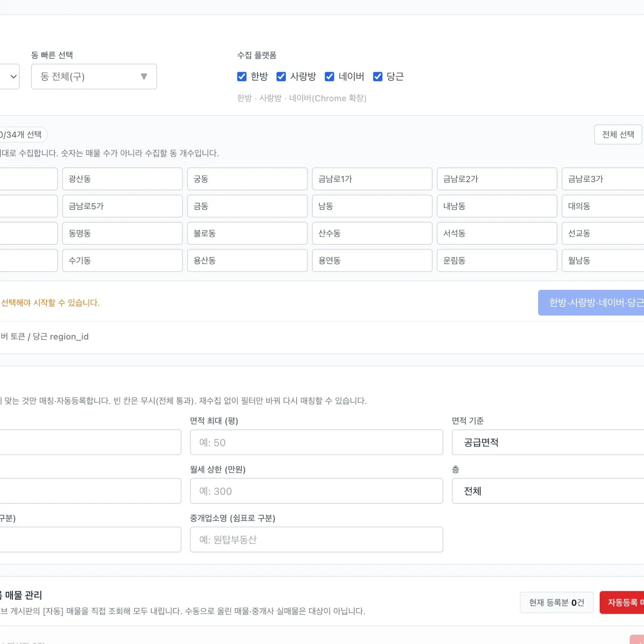
Task: Open the 동 전체(구) dropdown
Action: (94, 76)
